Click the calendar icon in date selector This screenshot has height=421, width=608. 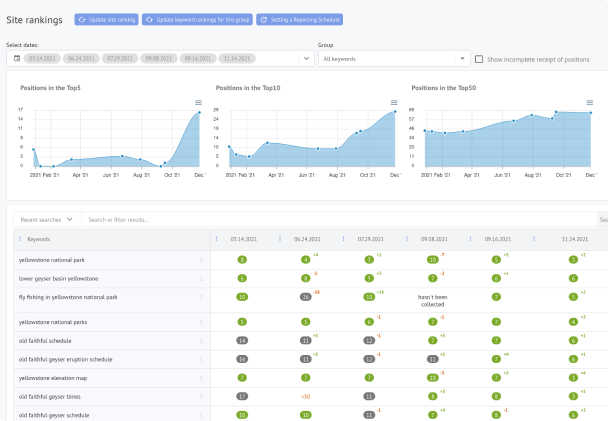click(x=17, y=59)
